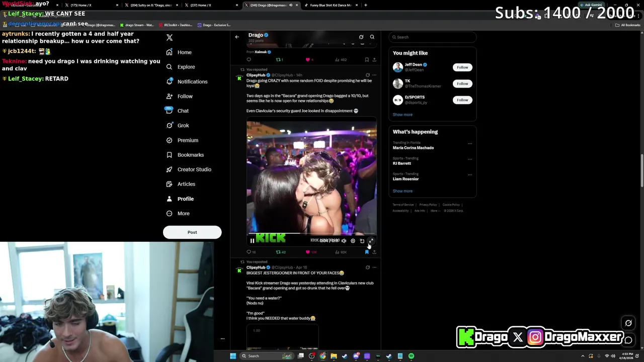Expand the More menu in sidebar
Screen dimensions: 644x362
click(x=178, y=213)
